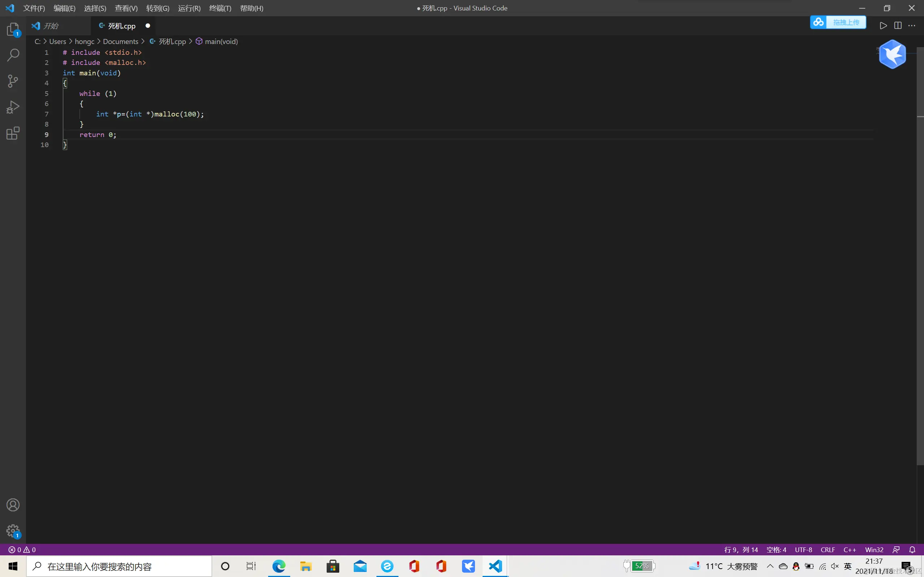Open the Source Control view
The image size is (924, 577).
[13, 81]
